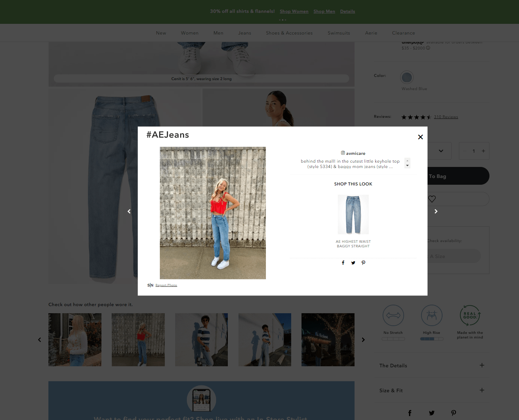Open the Women menu
519x420 pixels.
tap(190, 33)
